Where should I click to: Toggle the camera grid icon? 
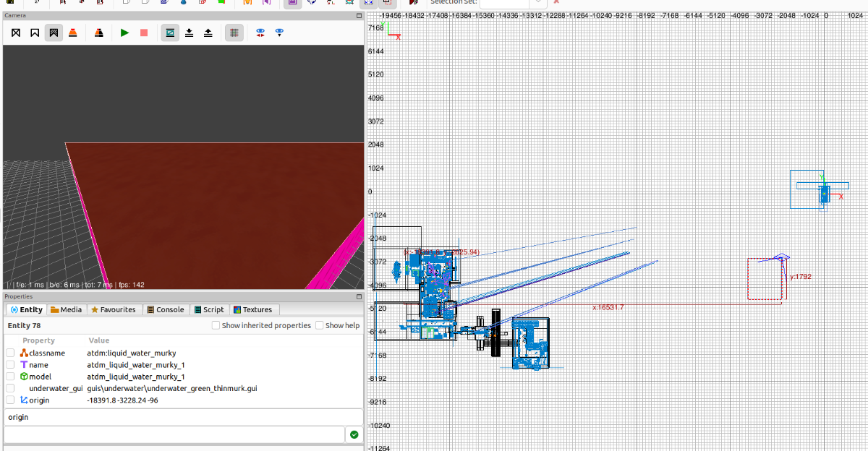tap(234, 33)
